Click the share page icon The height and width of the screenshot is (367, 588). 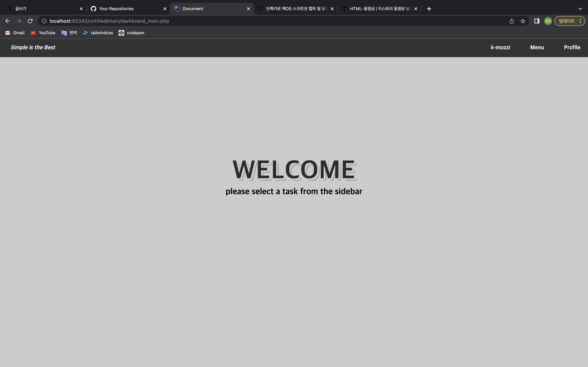[x=512, y=21]
